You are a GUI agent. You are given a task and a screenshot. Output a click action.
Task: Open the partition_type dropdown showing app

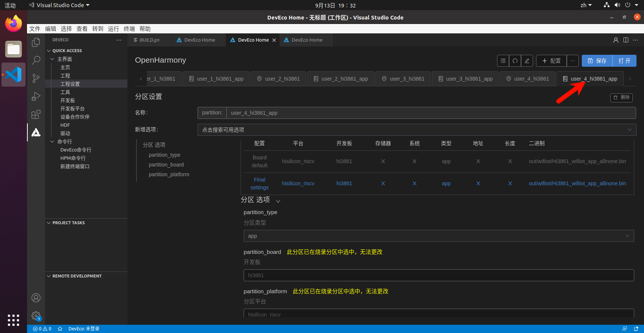pos(439,236)
